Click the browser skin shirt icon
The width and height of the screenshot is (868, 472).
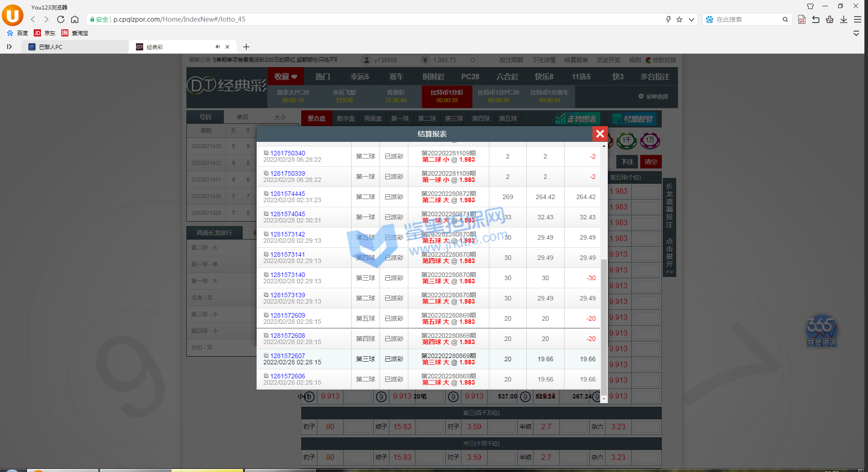(810, 6)
